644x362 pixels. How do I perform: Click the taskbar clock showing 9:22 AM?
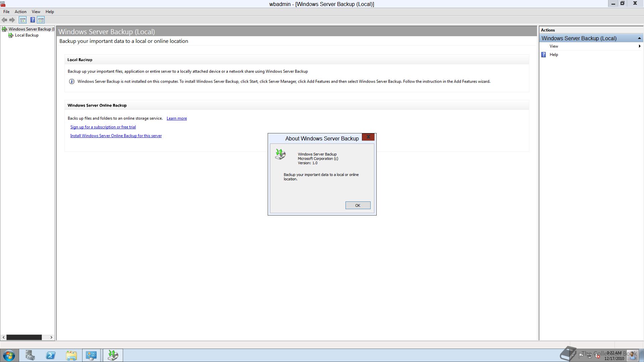(x=614, y=355)
